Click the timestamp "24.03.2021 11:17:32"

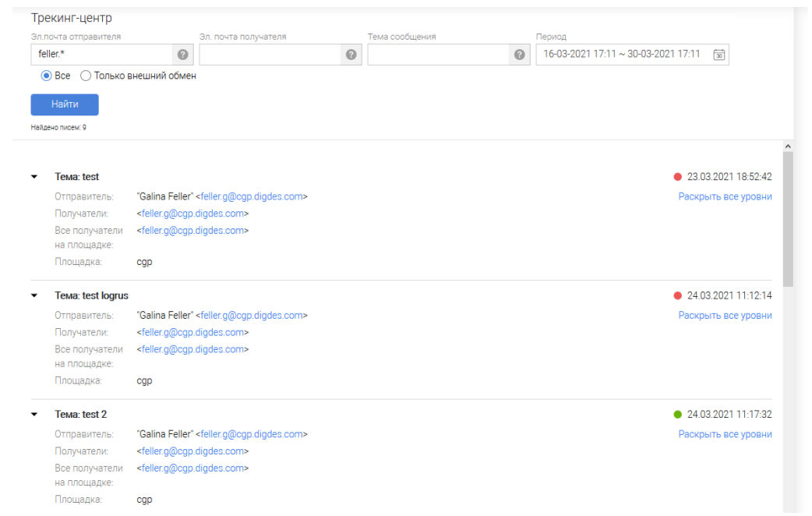tap(729, 414)
